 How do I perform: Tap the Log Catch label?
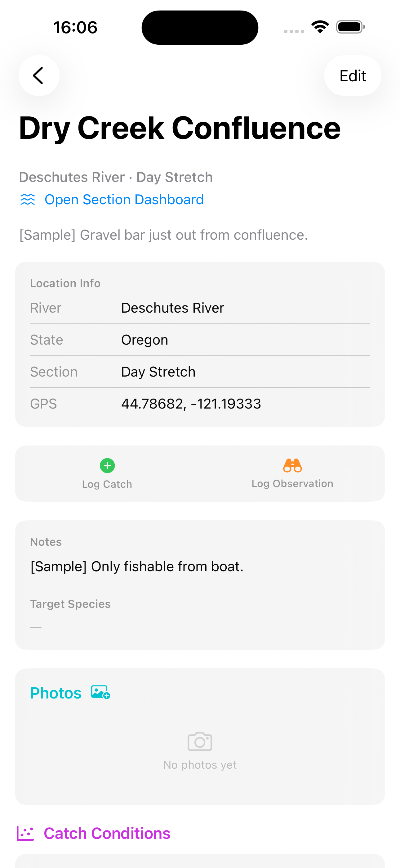click(107, 484)
